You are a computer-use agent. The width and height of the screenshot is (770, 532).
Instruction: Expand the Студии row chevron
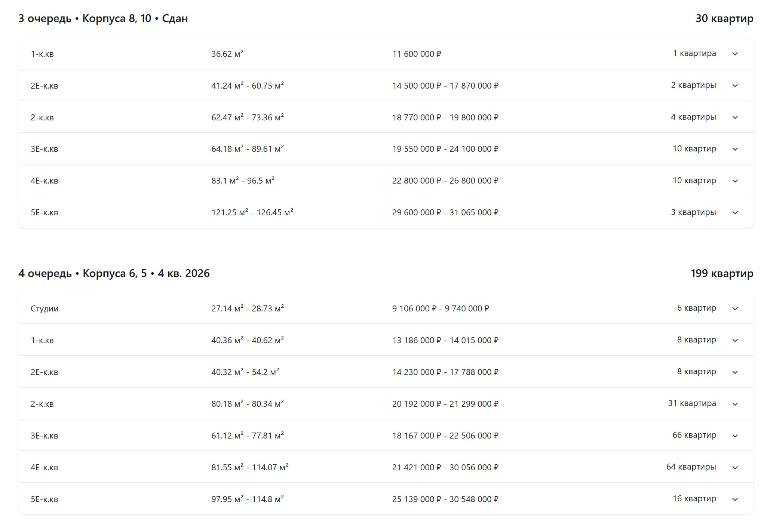point(735,309)
